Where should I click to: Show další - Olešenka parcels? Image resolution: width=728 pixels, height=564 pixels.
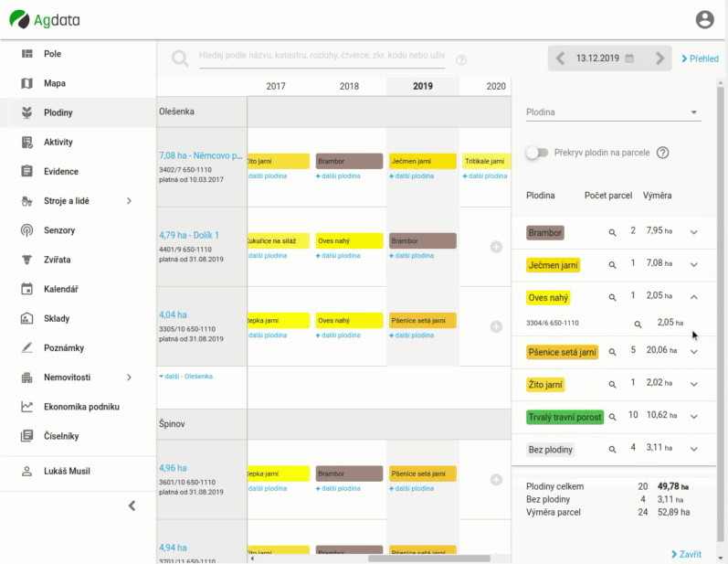coord(185,377)
